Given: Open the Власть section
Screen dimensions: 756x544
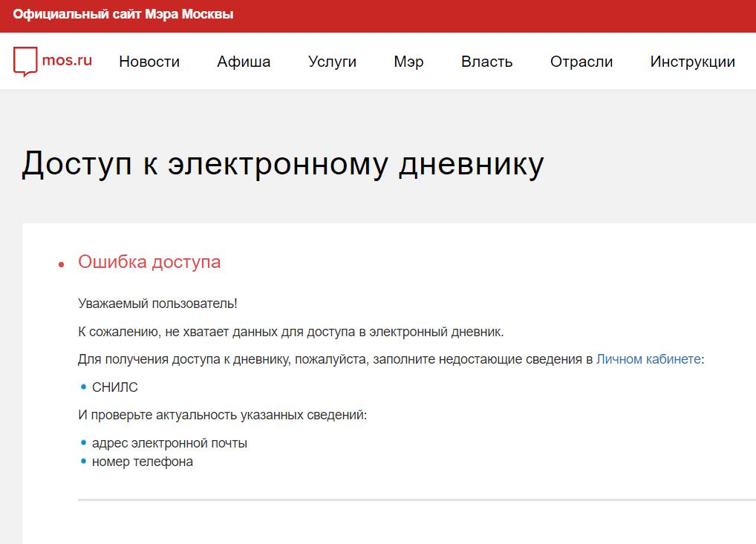Looking at the screenshot, I should point(486,62).
